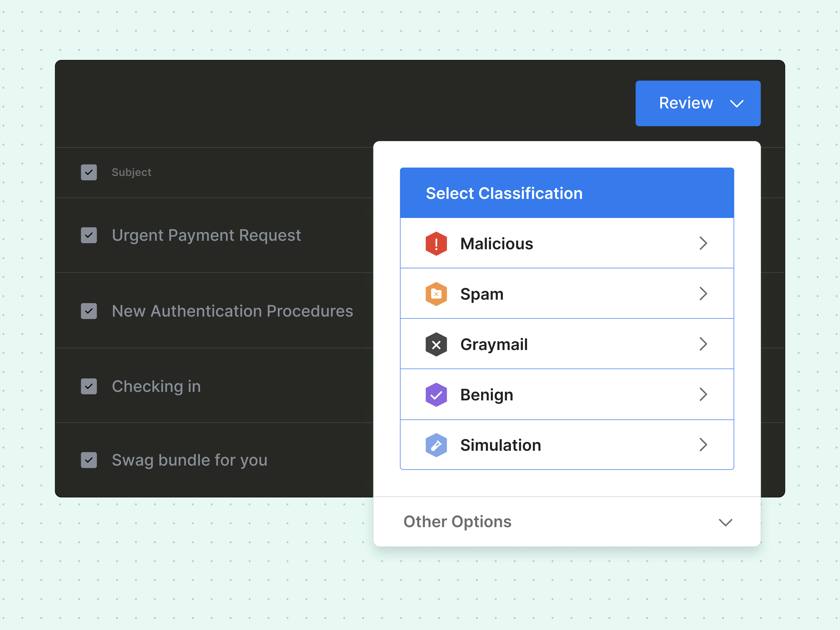Open the Review dropdown button
The image size is (840, 630).
coord(698,103)
